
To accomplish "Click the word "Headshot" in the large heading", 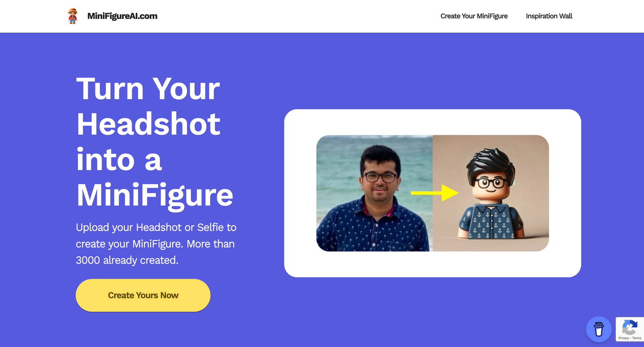I will point(149,124).
